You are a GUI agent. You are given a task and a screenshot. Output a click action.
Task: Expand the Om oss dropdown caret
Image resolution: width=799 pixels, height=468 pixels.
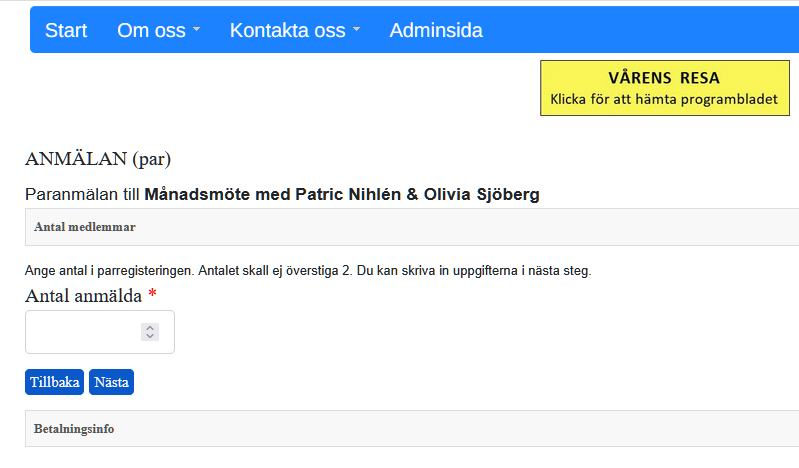[x=197, y=30]
